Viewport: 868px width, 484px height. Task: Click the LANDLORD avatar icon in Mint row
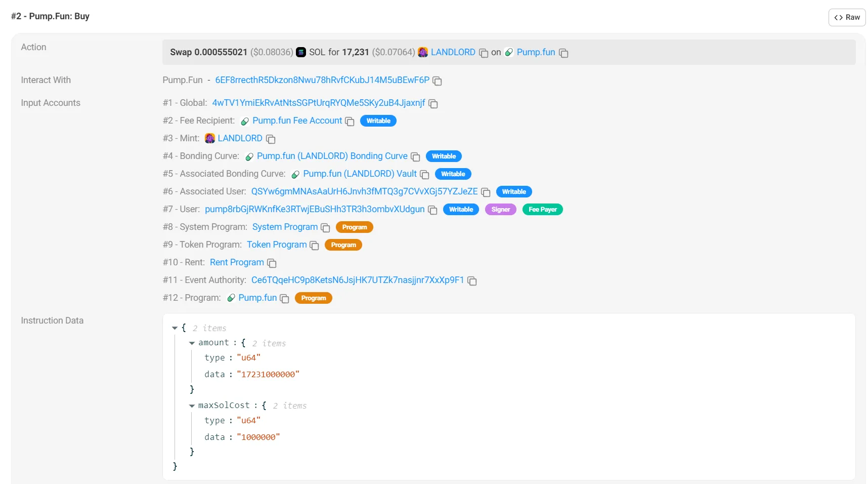210,138
